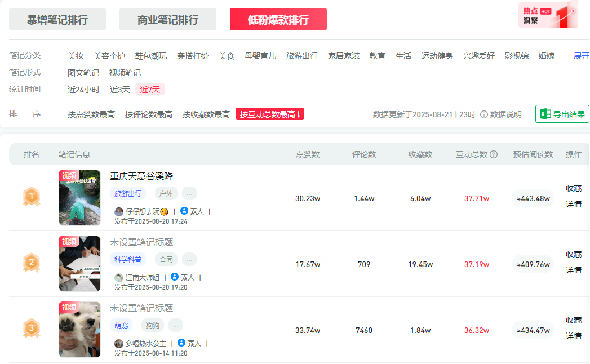The width and height of the screenshot is (590, 364).
Task: Expand more tags on 重庆天意谷溪降 note
Action: 189,193
